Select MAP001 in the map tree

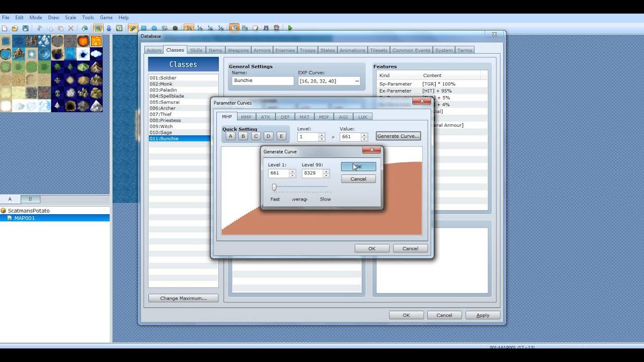pyautogui.click(x=54, y=218)
